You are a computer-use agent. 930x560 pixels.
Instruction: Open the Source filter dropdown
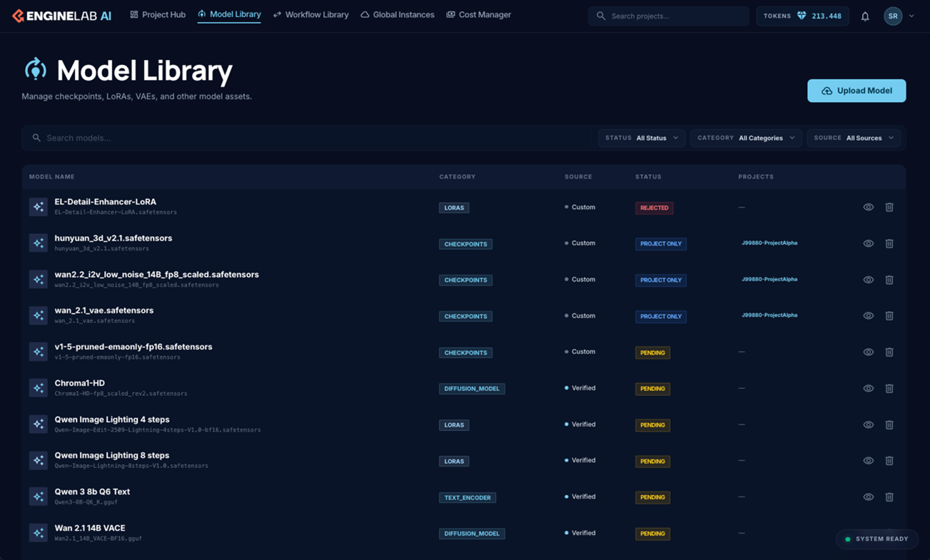(854, 138)
